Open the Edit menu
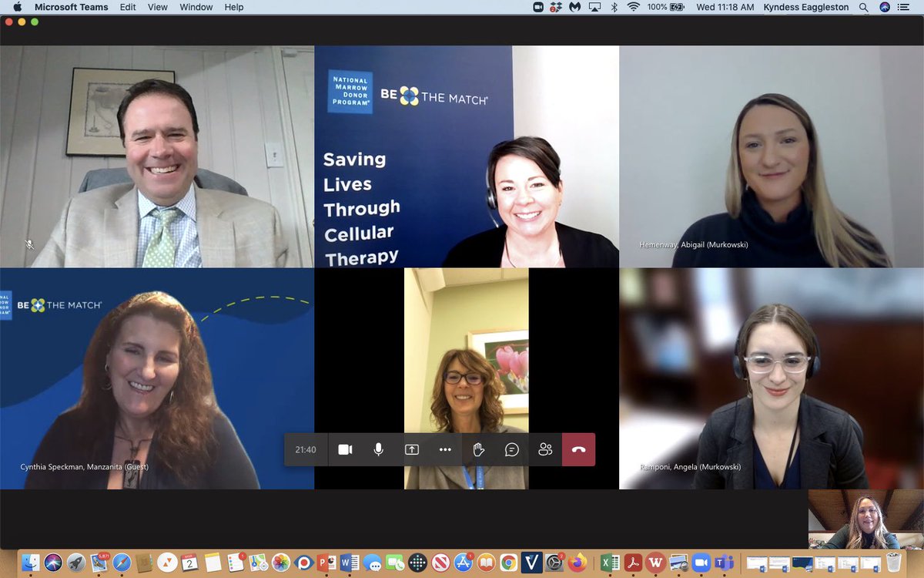Screen dimensions: 924x578 point(128,7)
